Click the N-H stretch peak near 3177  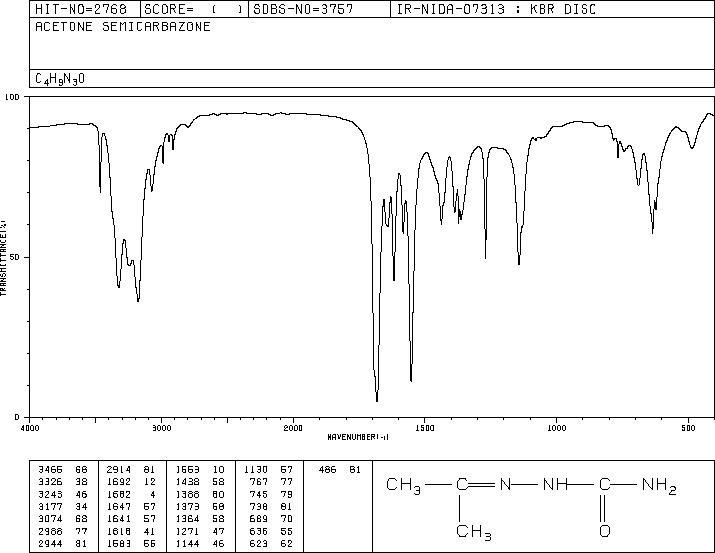[x=138, y=298]
